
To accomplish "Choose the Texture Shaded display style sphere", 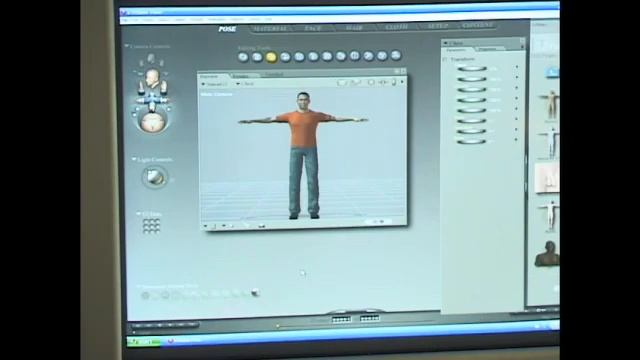I will [255, 292].
